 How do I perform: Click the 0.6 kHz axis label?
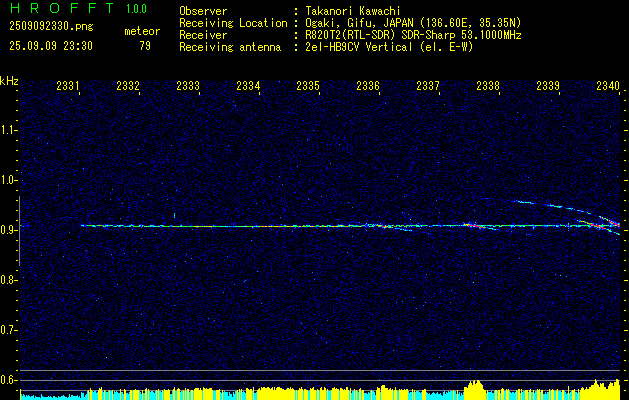coord(8,380)
